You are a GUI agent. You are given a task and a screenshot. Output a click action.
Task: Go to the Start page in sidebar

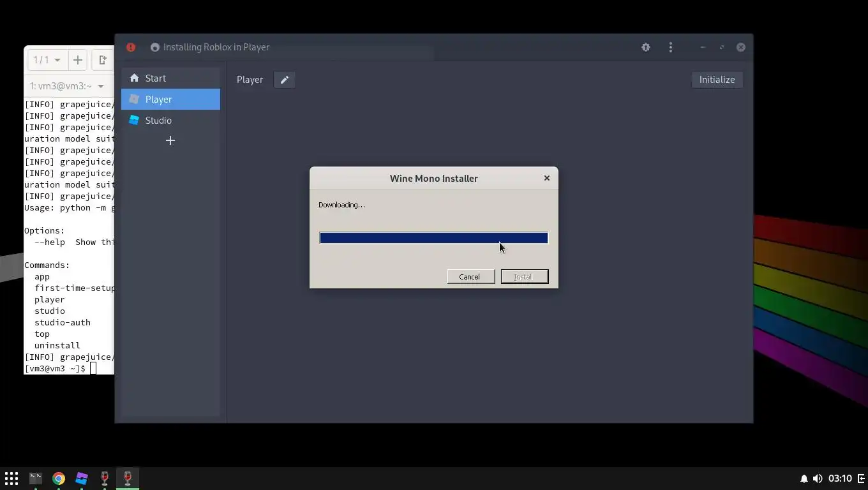(170, 78)
